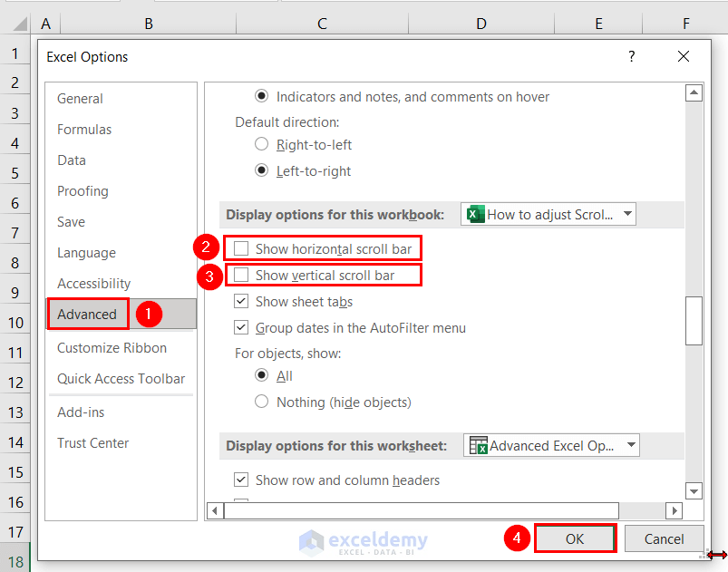Click the vertical scrollbar thumb in options pane
The image size is (728, 572).
pyautogui.click(x=694, y=321)
